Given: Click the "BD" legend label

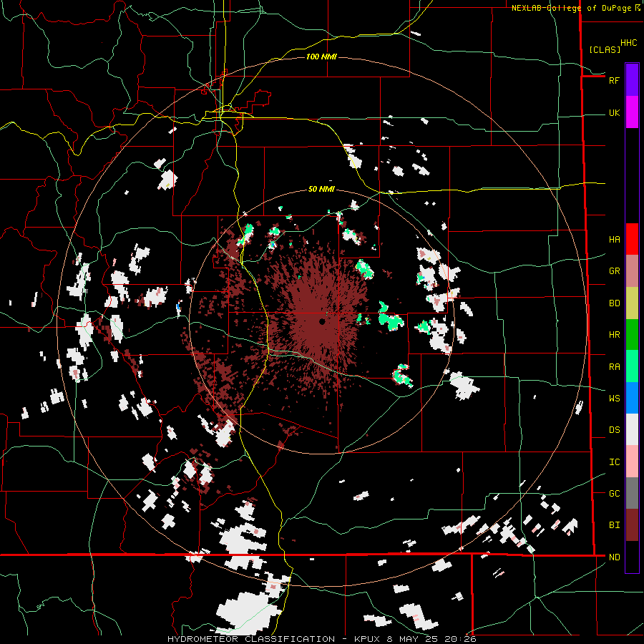Looking at the screenshot, I should point(614,303).
